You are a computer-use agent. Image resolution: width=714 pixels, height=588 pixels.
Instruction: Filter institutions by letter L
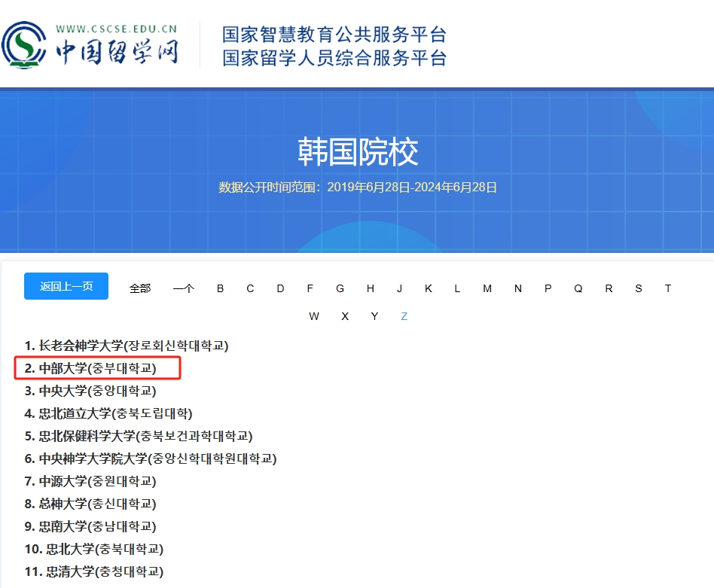pos(457,288)
